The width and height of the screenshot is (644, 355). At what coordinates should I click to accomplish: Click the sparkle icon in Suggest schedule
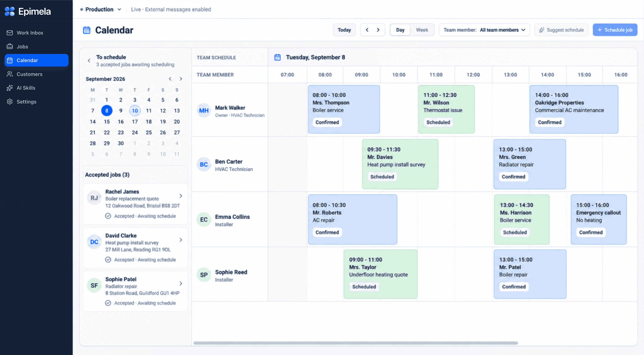[541, 30]
